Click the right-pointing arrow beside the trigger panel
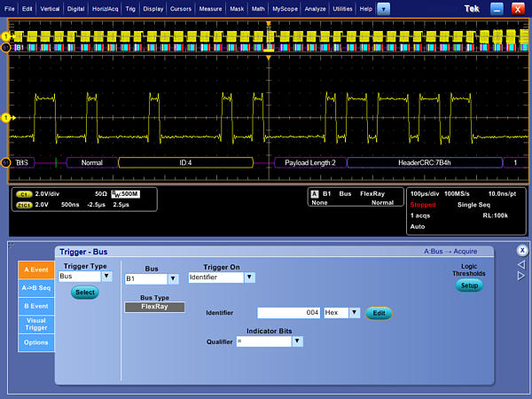Image resolution: width=532 pixels, height=399 pixels. (x=521, y=276)
